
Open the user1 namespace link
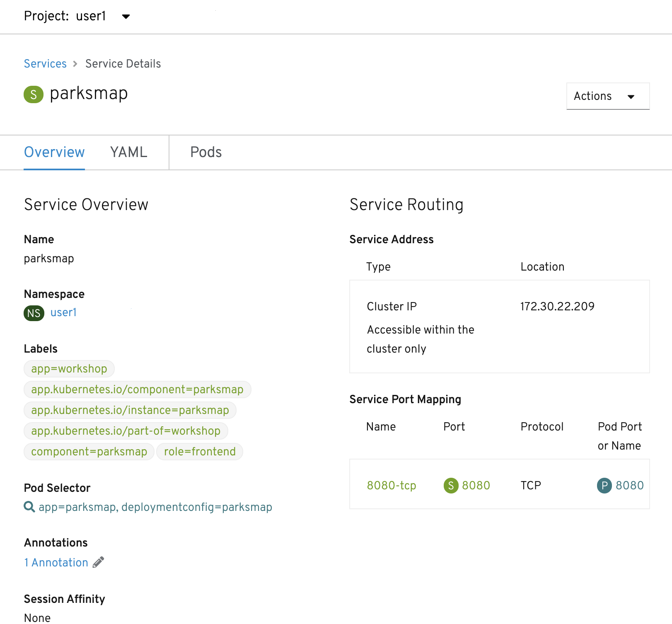[x=63, y=312]
